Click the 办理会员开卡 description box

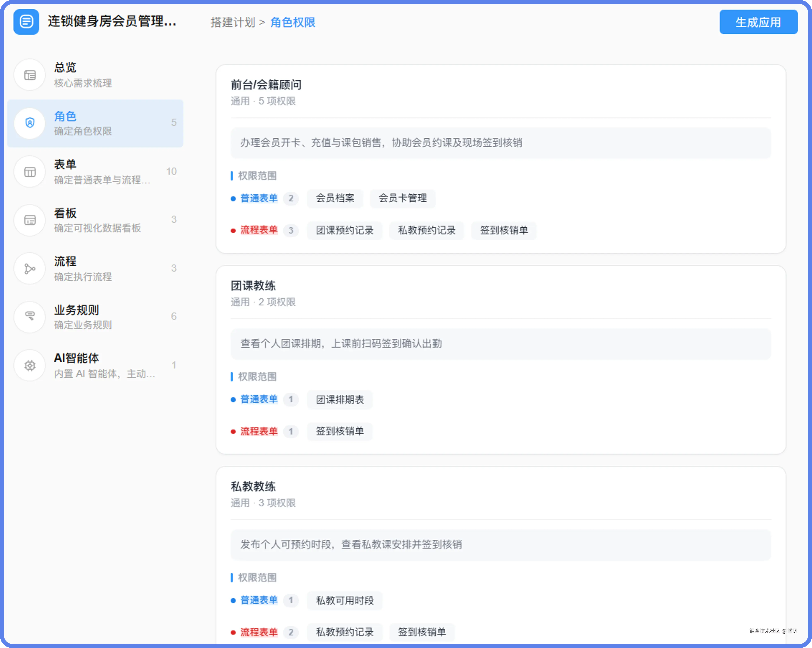pyautogui.click(x=501, y=143)
